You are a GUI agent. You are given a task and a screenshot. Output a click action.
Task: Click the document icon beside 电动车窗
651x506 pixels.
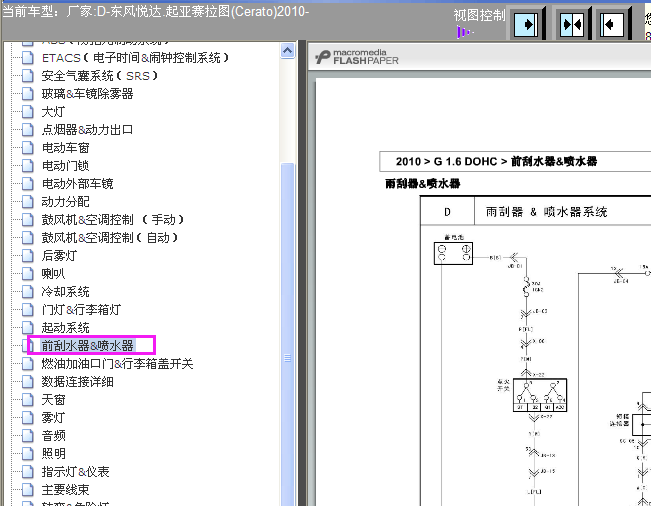(27, 148)
